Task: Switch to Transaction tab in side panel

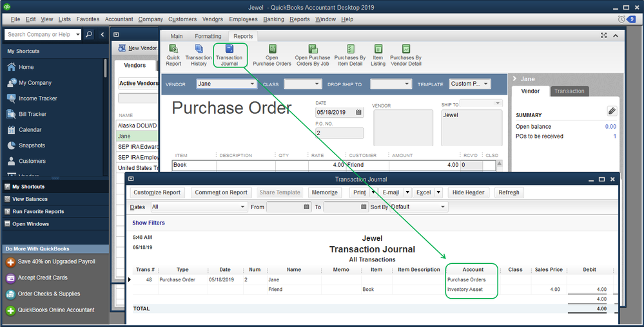Action: (569, 91)
